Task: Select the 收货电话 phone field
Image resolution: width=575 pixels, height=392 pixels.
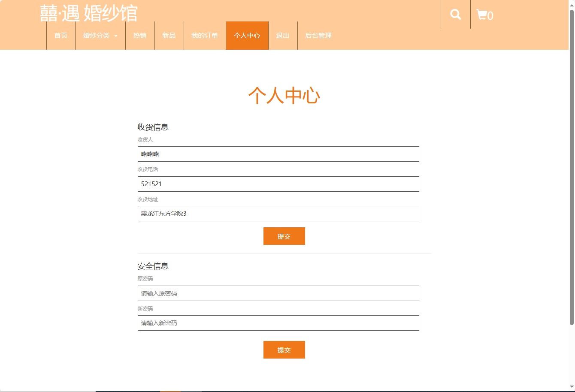Action: 278,184
